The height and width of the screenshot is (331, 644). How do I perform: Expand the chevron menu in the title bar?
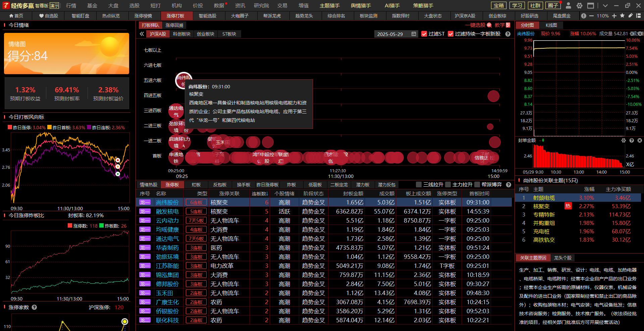tap(605, 5)
